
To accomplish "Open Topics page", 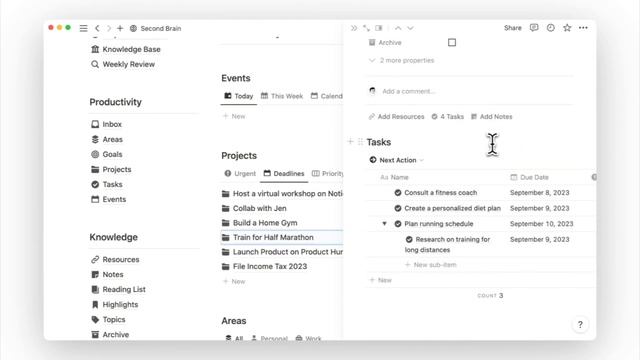I will pos(108,320).
